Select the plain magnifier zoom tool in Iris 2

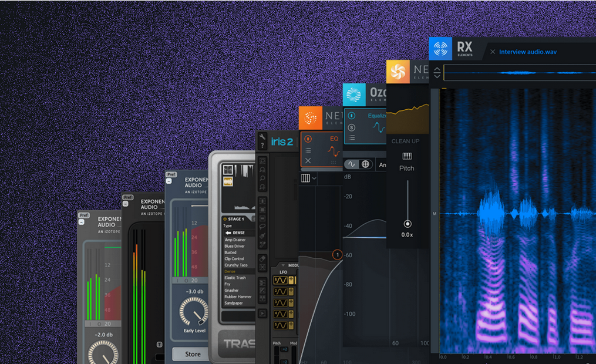(262, 178)
